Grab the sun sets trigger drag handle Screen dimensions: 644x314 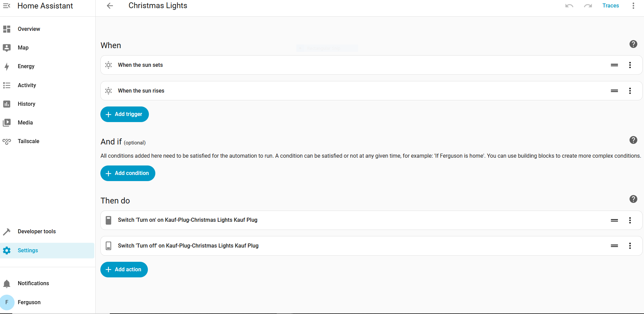614,65
